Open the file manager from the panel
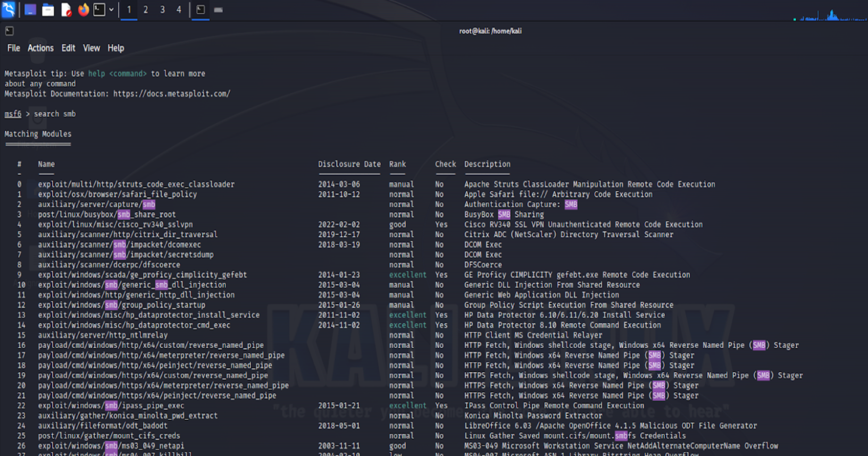 (x=48, y=10)
